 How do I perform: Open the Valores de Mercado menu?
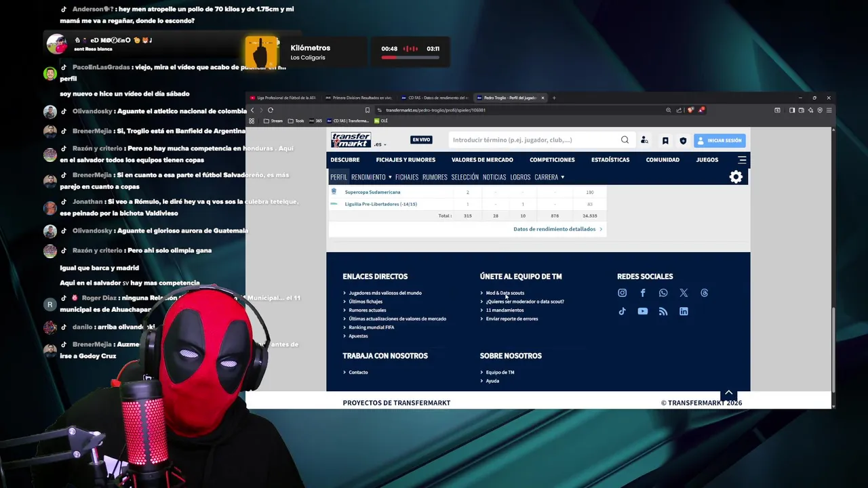click(x=482, y=160)
